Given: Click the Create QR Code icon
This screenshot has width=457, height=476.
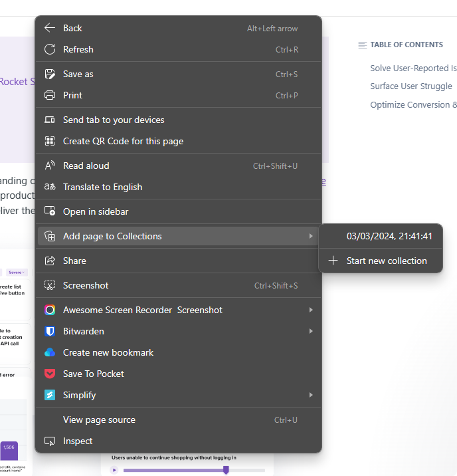Looking at the screenshot, I should 50,141.
